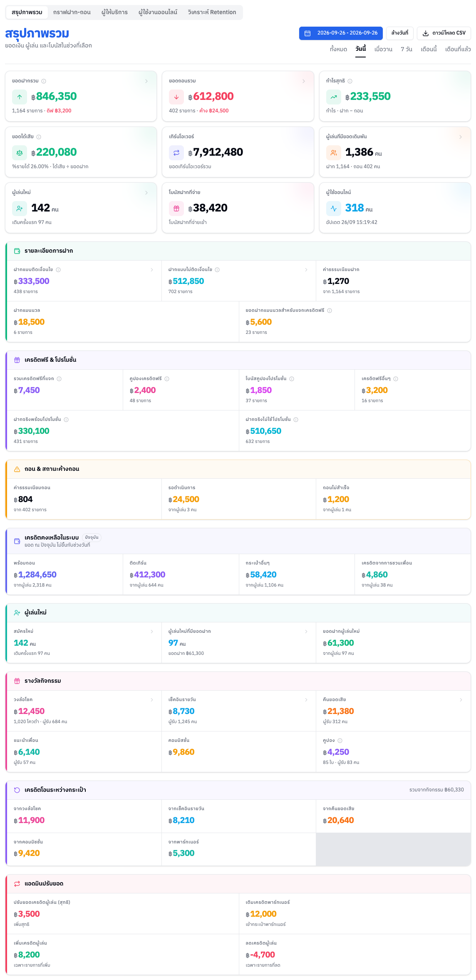This screenshot has height=980, width=476.
Task: Expand คืนยอดเสีย chevron arrow
Action: click(461, 700)
